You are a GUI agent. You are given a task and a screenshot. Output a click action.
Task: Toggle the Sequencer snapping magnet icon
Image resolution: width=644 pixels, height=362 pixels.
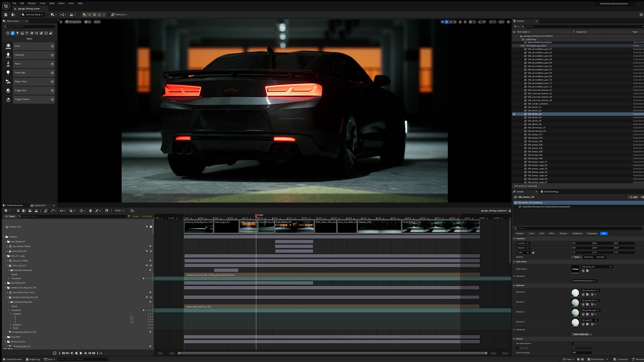click(107, 210)
